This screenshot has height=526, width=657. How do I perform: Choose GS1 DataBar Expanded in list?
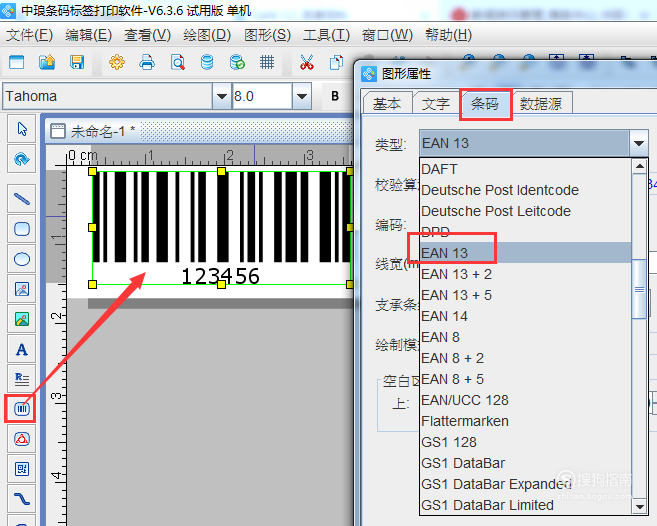coord(526,484)
